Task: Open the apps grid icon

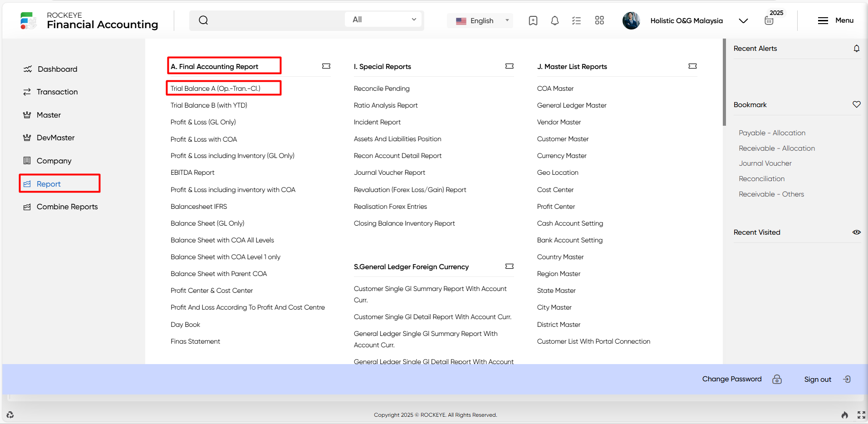Action: point(599,20)
